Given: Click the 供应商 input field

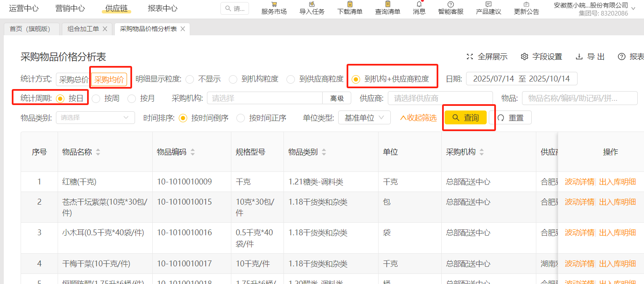Looking at the screenshot, I should (440, 98).
